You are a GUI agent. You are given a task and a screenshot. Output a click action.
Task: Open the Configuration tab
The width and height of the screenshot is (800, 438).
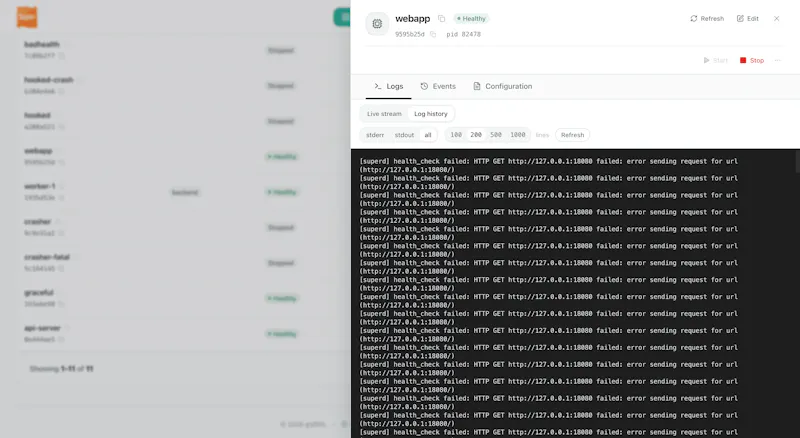[503, 86]
